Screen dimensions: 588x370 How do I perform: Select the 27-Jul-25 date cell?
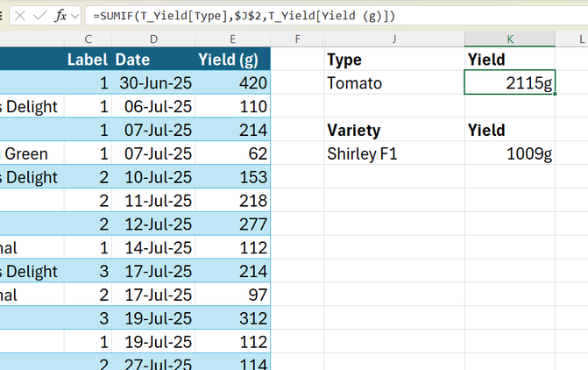153,362
